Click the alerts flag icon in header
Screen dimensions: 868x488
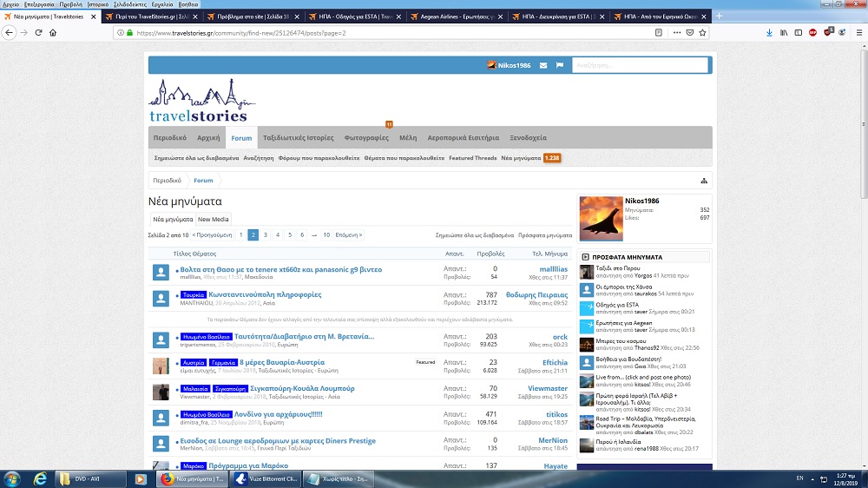(560, 65)
